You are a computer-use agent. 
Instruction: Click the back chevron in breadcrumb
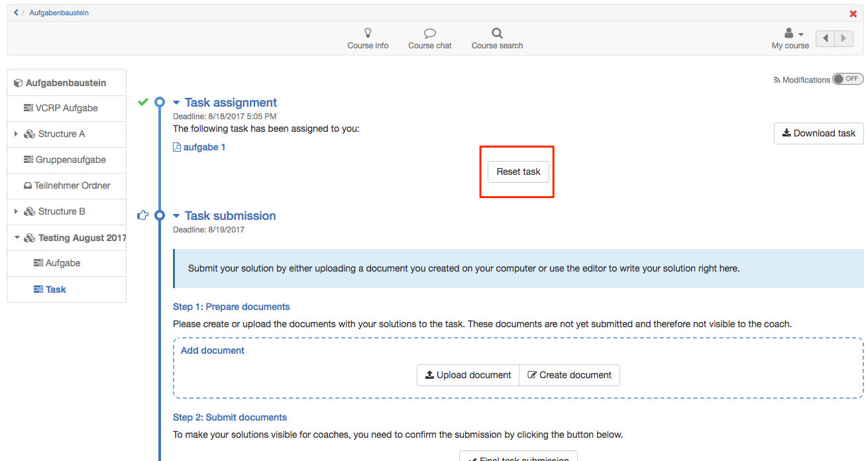click(16, 13)
